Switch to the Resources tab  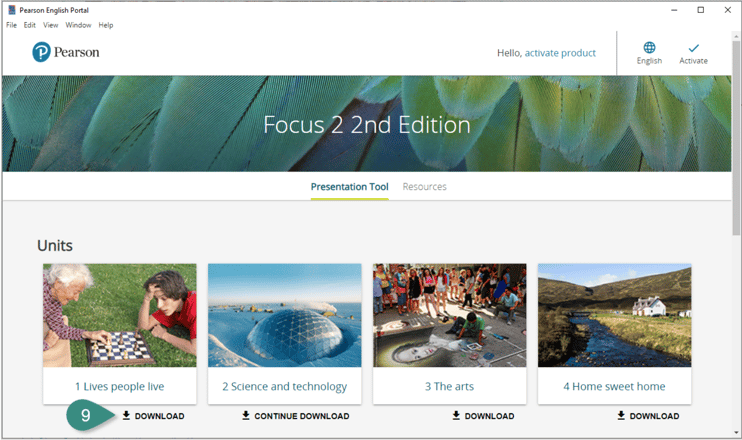tap(424, 187)
